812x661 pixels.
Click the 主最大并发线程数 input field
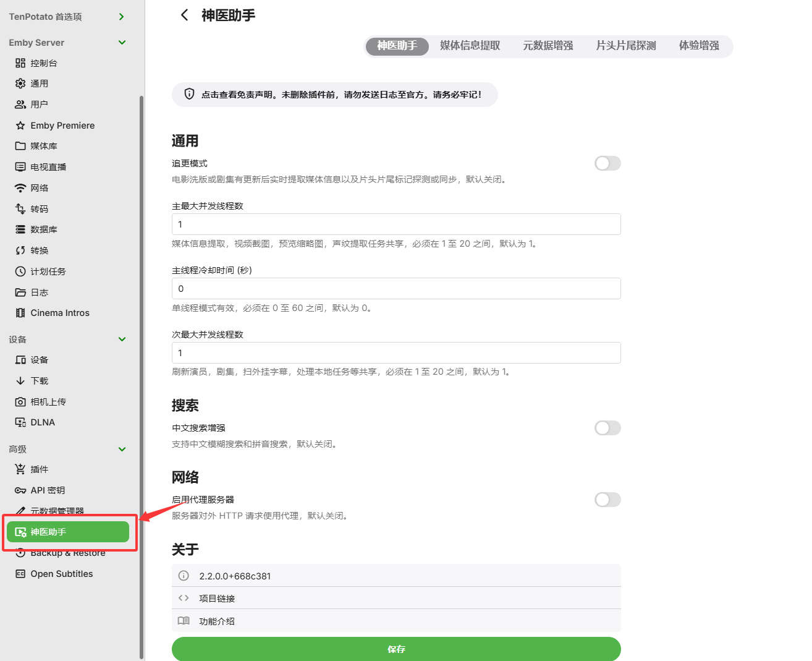coord(395,224)
